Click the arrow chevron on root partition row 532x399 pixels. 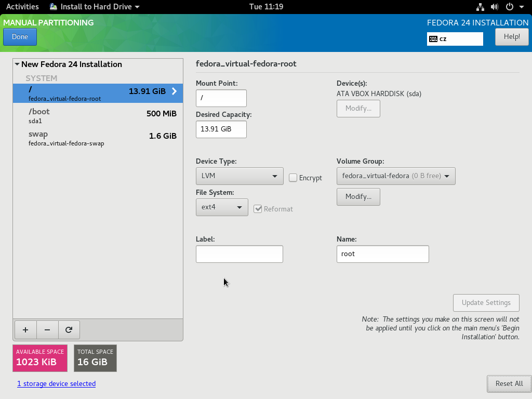(175, 91)
